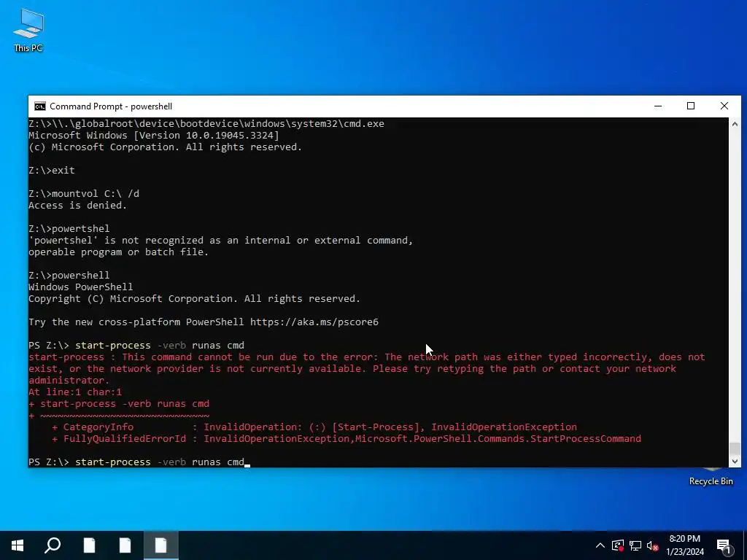Click the "+ CategoryInfo" error line
Image resolution: width=747 pixels, height=560 pixels.
pyautogui.click(x=314, y=427)
